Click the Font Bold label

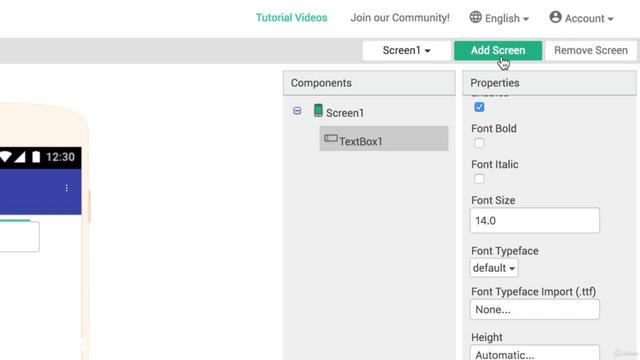(494, 129)
